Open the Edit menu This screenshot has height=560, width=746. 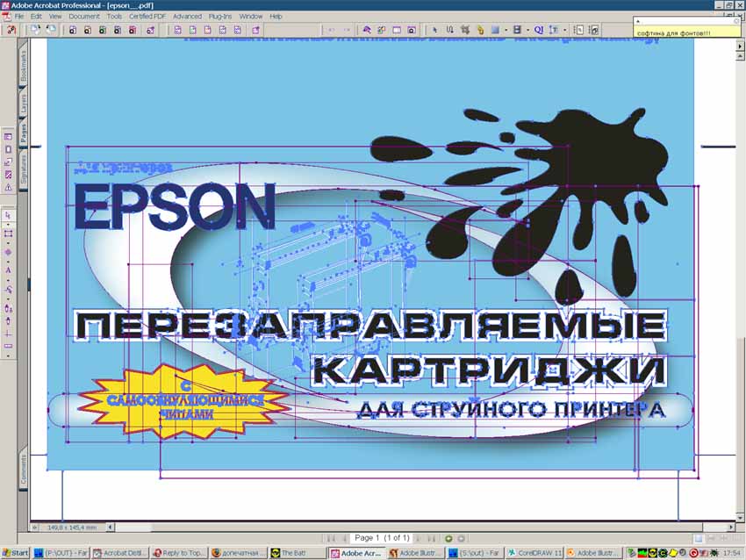click(x=36, y=16)
